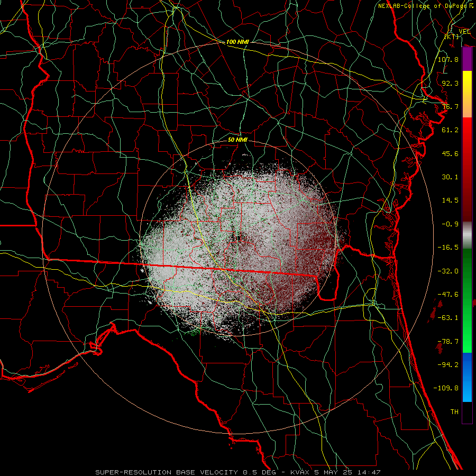476x476 pixels.
Task: Select the -63.1 scale value
Action: (448, 318)
